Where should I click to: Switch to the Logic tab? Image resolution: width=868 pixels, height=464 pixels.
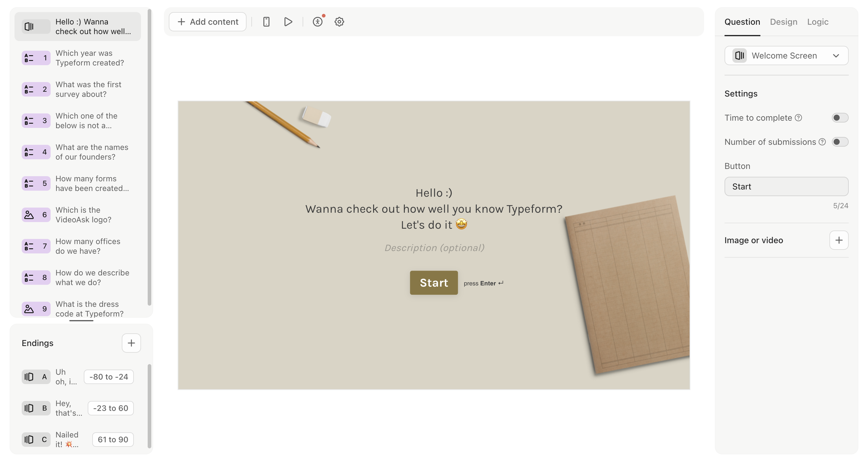(818, 22)
